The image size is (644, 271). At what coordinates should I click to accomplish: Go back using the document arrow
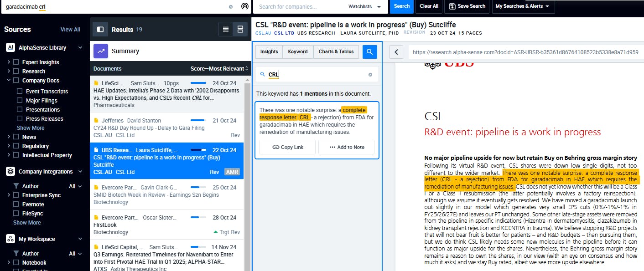[x=396, y=52]
